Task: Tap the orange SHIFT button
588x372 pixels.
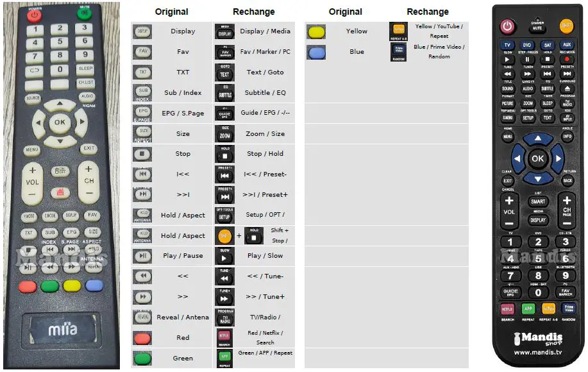Action: tap(567, 26)
